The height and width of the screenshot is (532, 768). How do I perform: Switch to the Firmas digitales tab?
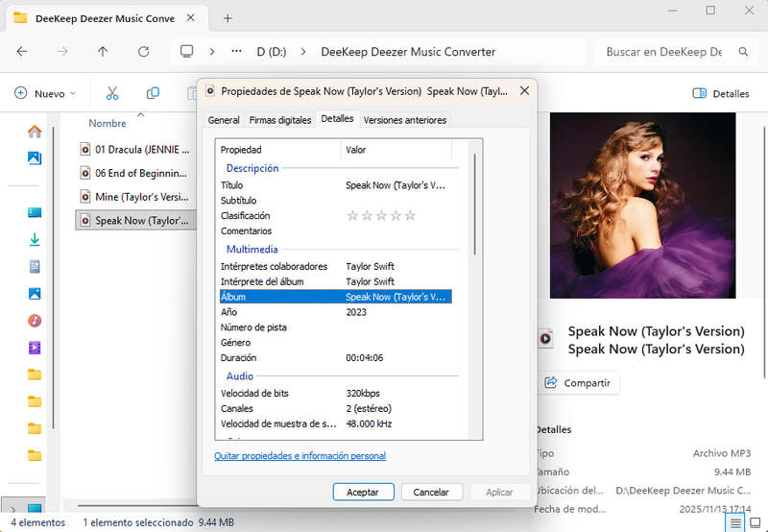coord(279,120)
